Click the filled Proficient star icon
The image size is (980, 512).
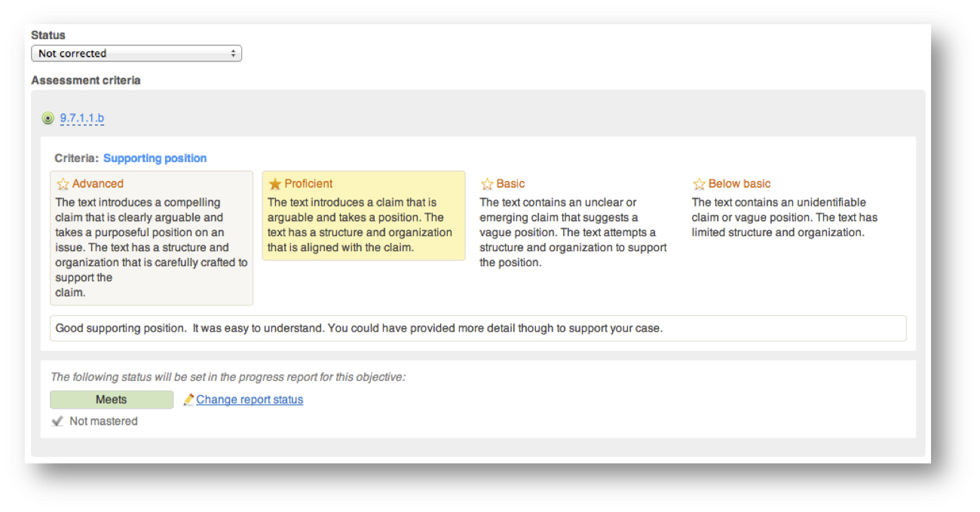point(275,184)
